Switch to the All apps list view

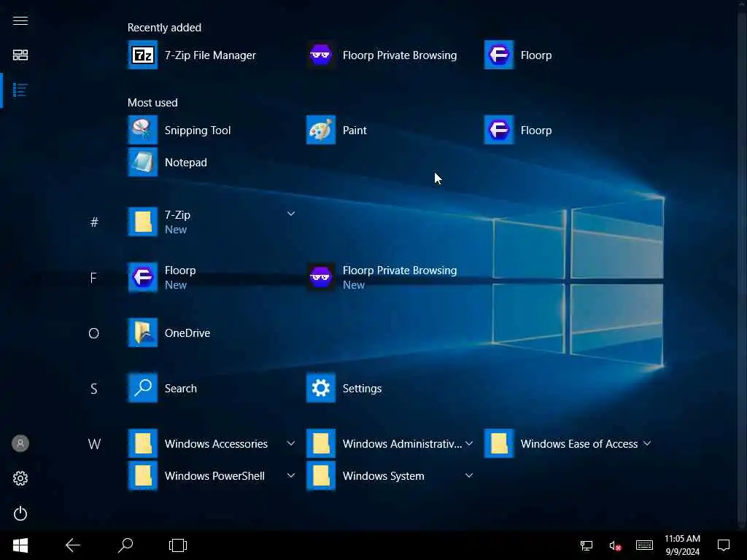tap(20, 90)
